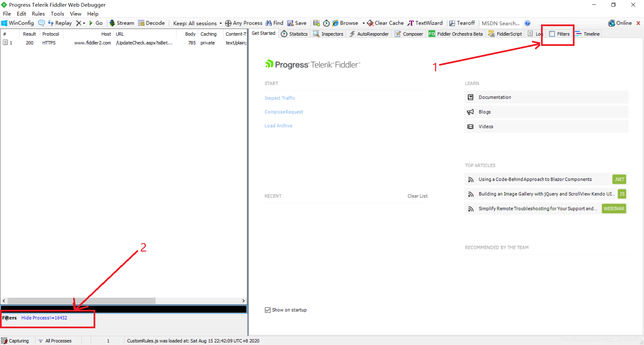Viewport: 644px width, 345px height.
Task: Click the timer stopwatch icon
Action: click(x=326, y=23)
